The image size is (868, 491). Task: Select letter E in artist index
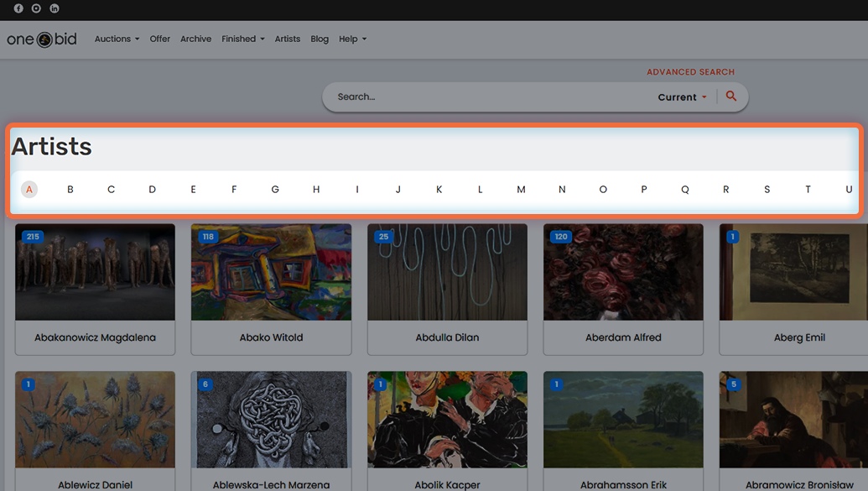(193, 190)
